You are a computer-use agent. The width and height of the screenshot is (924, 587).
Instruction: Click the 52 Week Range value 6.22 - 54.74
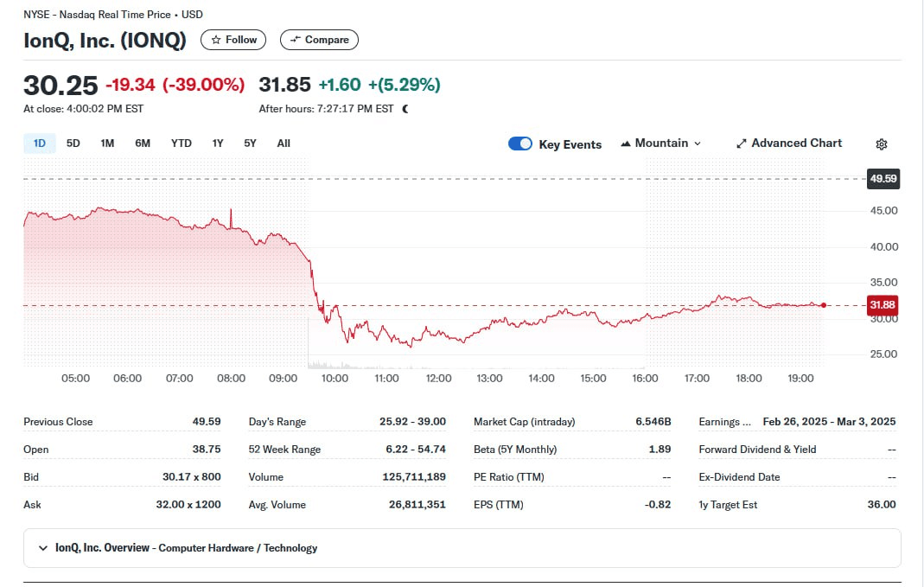[416, 449]
